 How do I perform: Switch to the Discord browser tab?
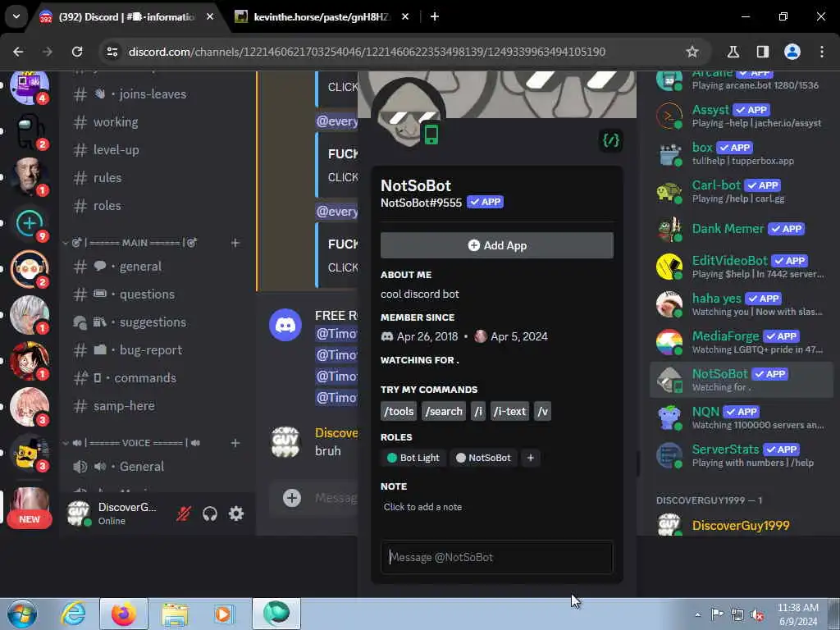pyautogui.click(x=127, y=17)
